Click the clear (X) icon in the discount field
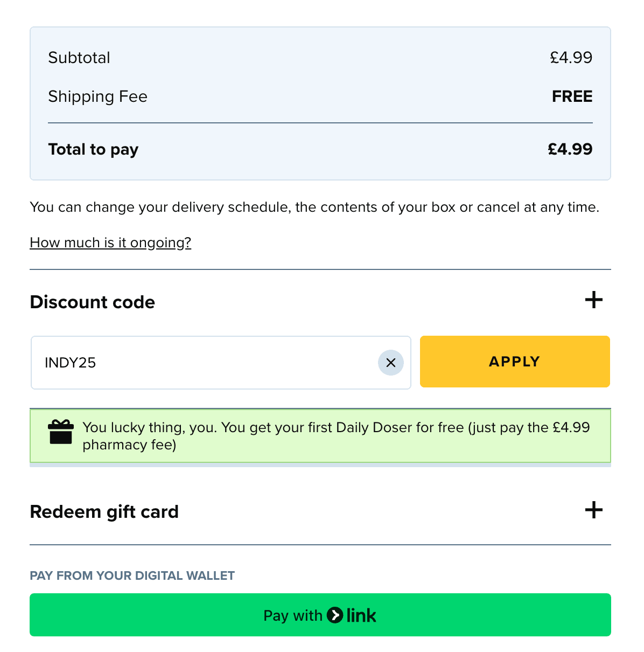 [x=391, y=363]
